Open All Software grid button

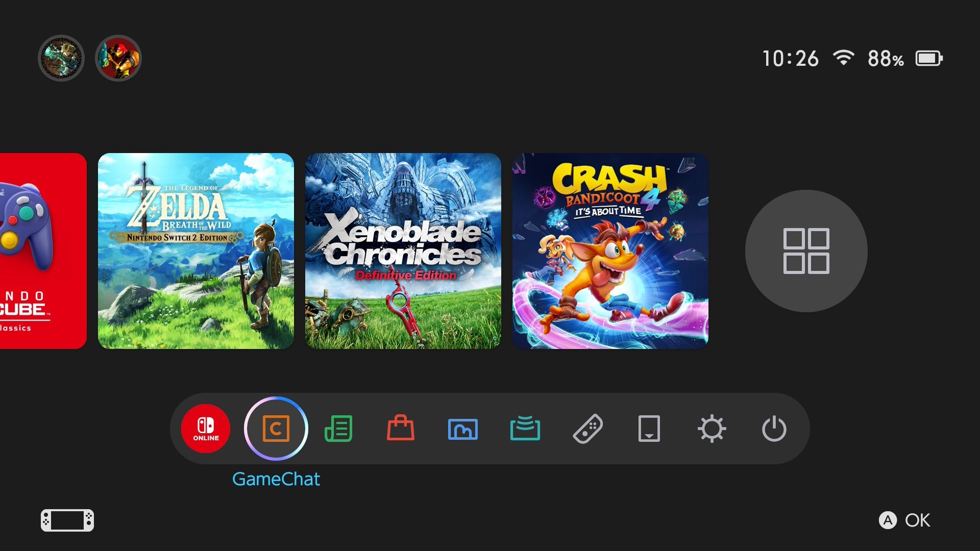click(806, 251)
